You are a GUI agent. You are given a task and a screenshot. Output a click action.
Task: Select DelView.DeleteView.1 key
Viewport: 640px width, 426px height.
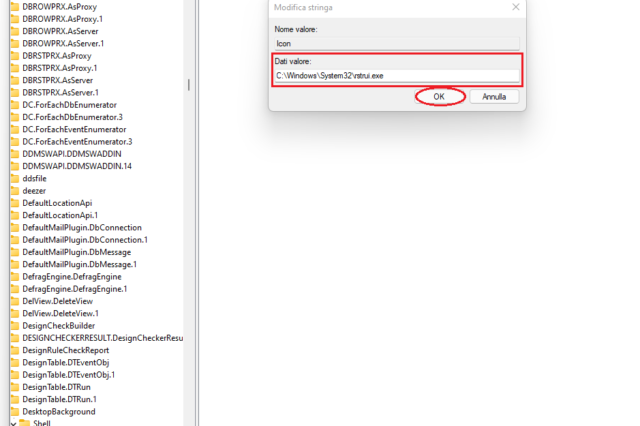tap(60, 313)
